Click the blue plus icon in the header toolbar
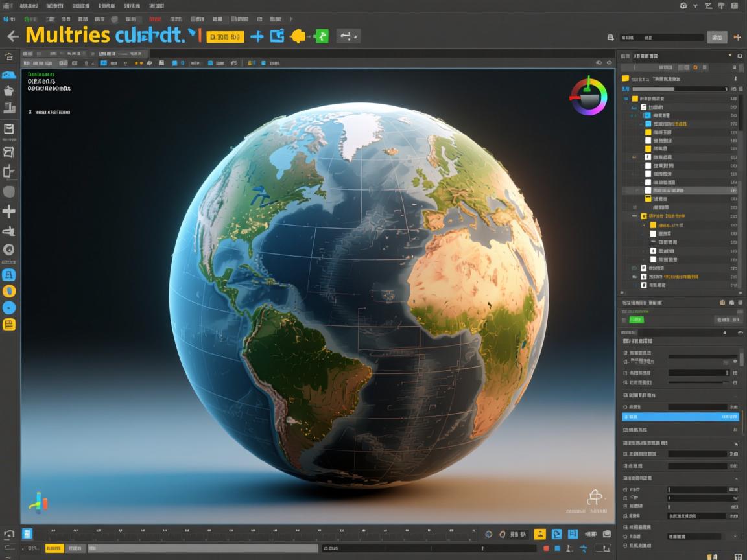The height and width of the screenshot is (560, 747). pyautogui.click(x=257, y=36)
